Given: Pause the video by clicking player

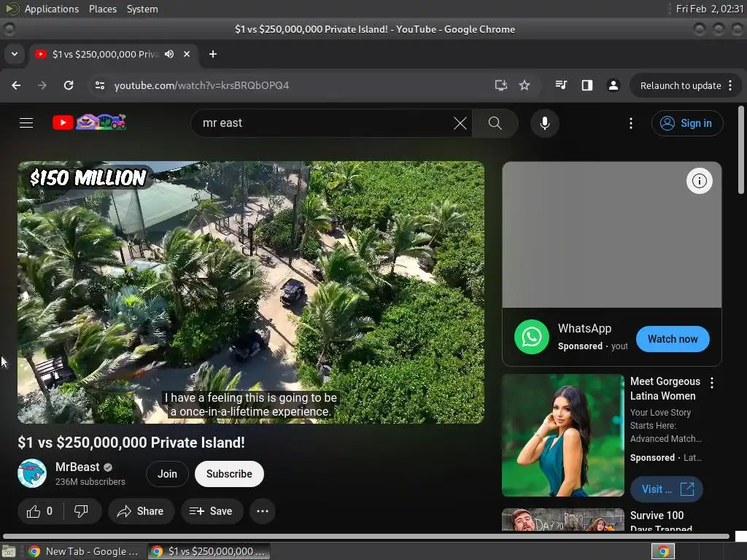Looking at the screenshot, I should click(251, 292).
